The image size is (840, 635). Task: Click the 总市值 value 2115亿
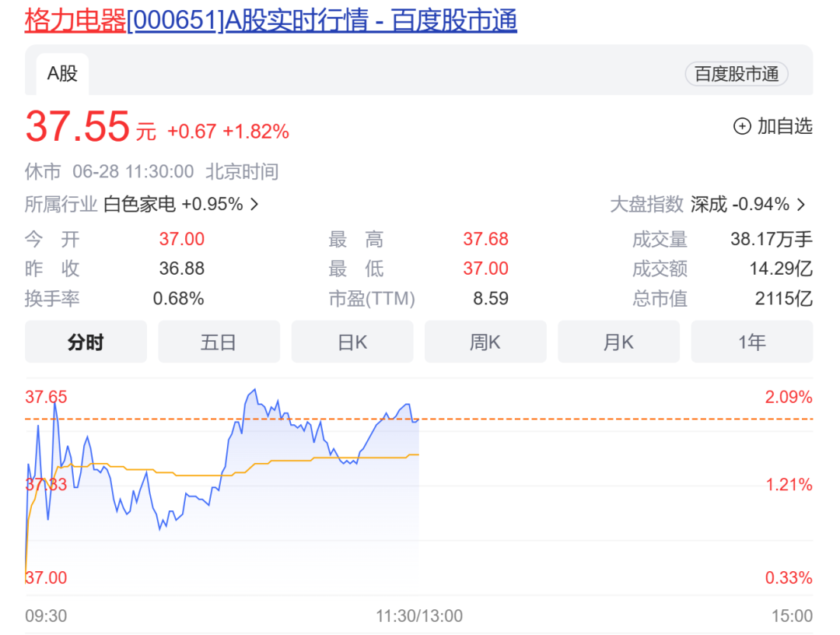(784, 299)
